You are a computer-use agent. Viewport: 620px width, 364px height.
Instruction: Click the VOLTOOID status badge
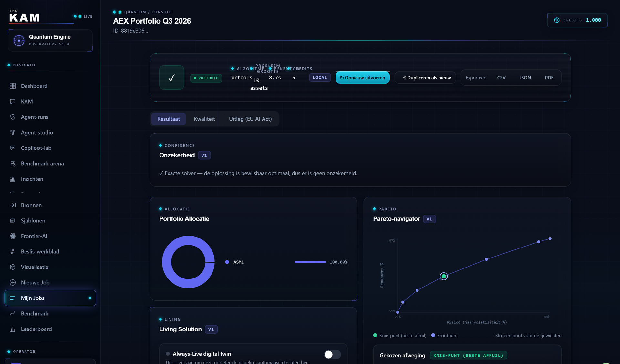[206, 78]
